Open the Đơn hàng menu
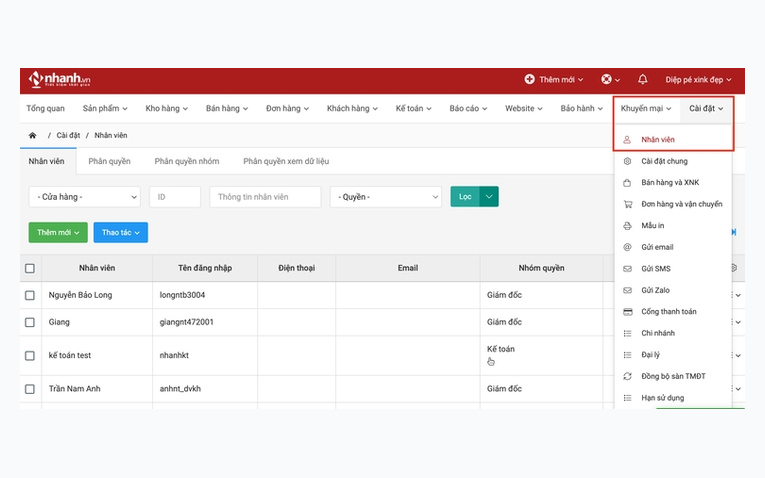The width and height of the screenshot is (765, 478). [287, 108]
